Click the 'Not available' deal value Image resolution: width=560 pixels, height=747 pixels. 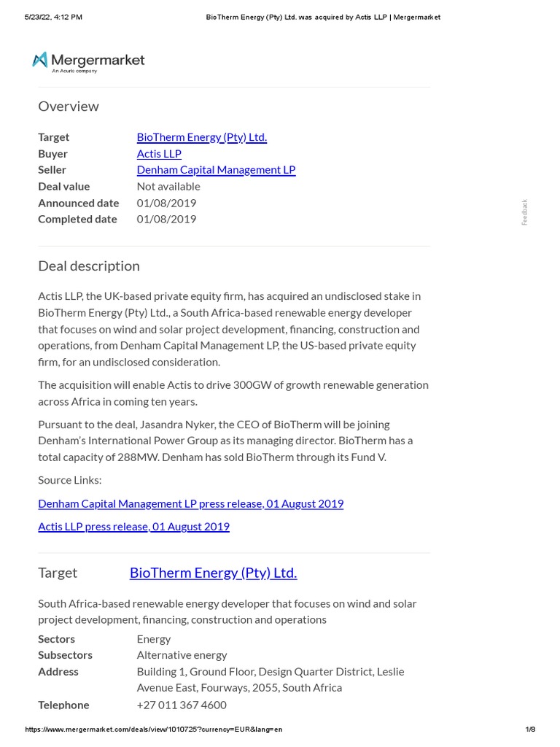[168, 186]
